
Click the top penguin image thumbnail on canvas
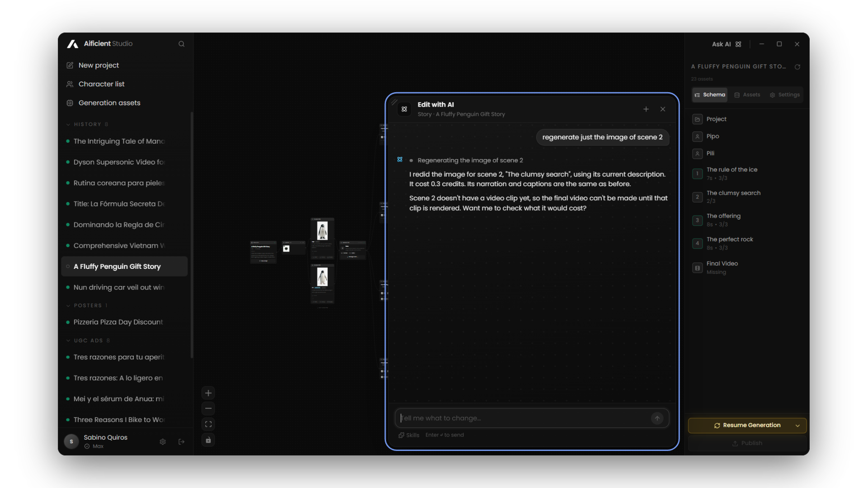tap(322, 231)
